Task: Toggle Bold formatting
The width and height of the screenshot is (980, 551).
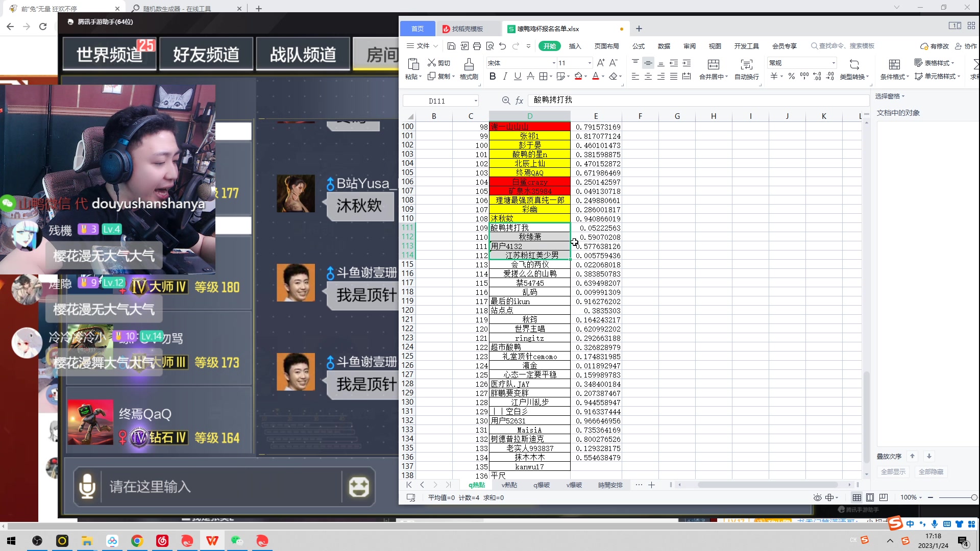Action: point(493,76)
